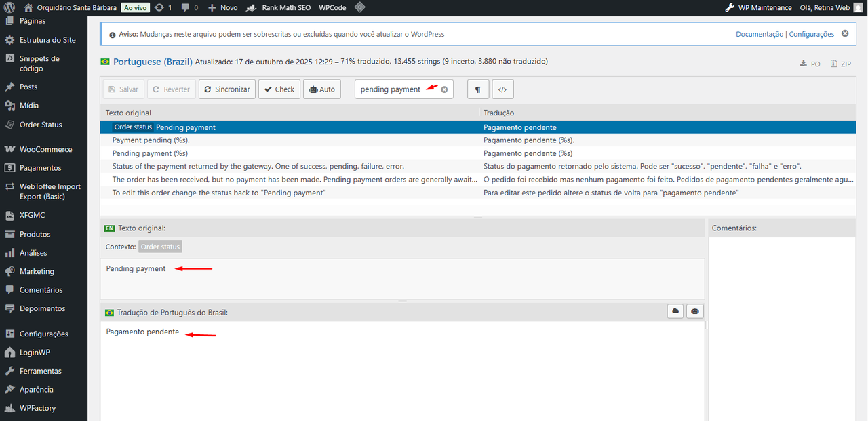Open Depoimentos menu
868x421 pixels.
tap(43, 308)
